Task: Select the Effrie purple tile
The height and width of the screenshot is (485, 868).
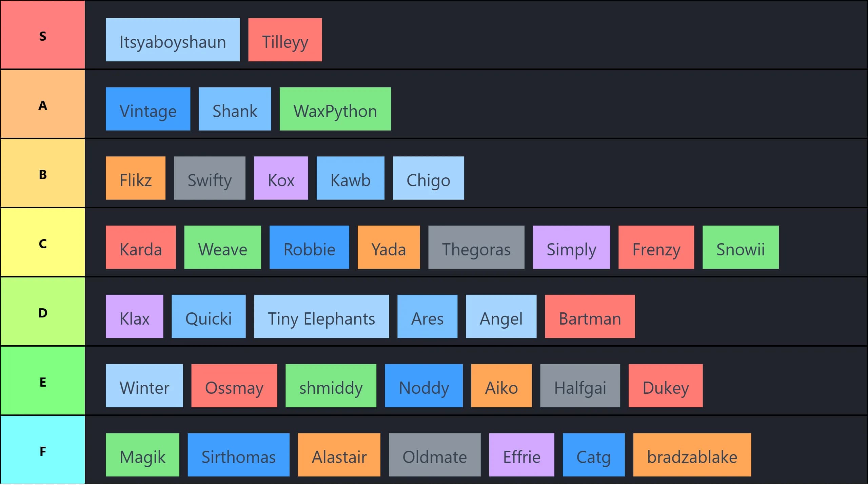Action: tap(521, 455)
